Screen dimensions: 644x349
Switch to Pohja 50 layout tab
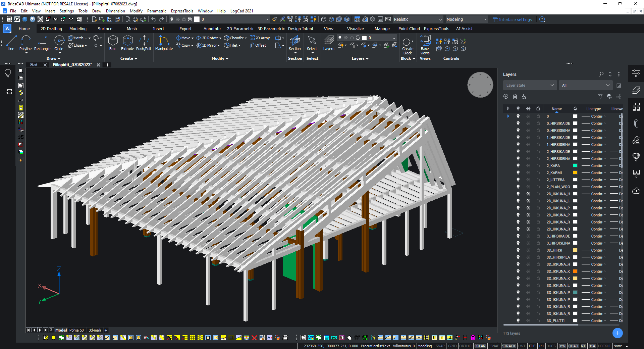[x=76, y=330]
